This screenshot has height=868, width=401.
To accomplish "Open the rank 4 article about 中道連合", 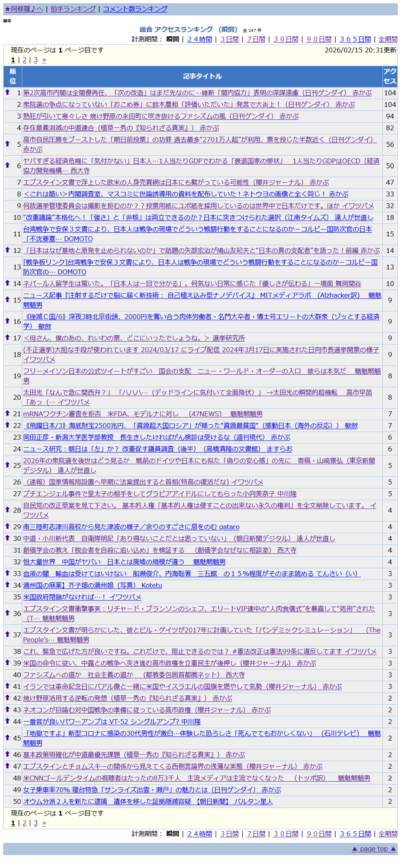I will [x=121, y=128].
